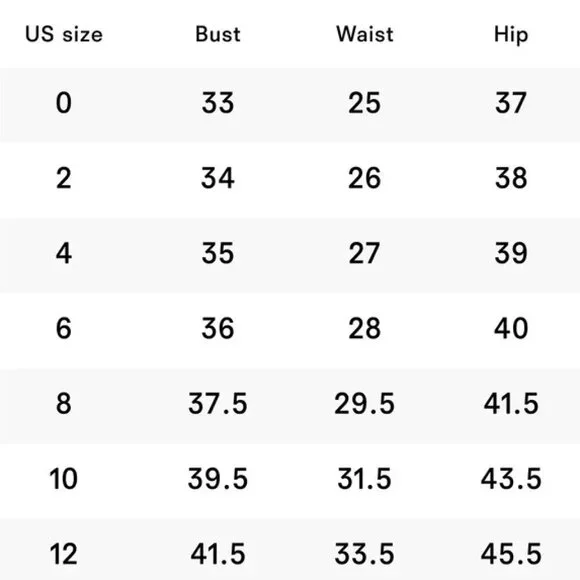The image size is (580, 580).
Task: Select the size 2 row label
Action: pos(64,178)
